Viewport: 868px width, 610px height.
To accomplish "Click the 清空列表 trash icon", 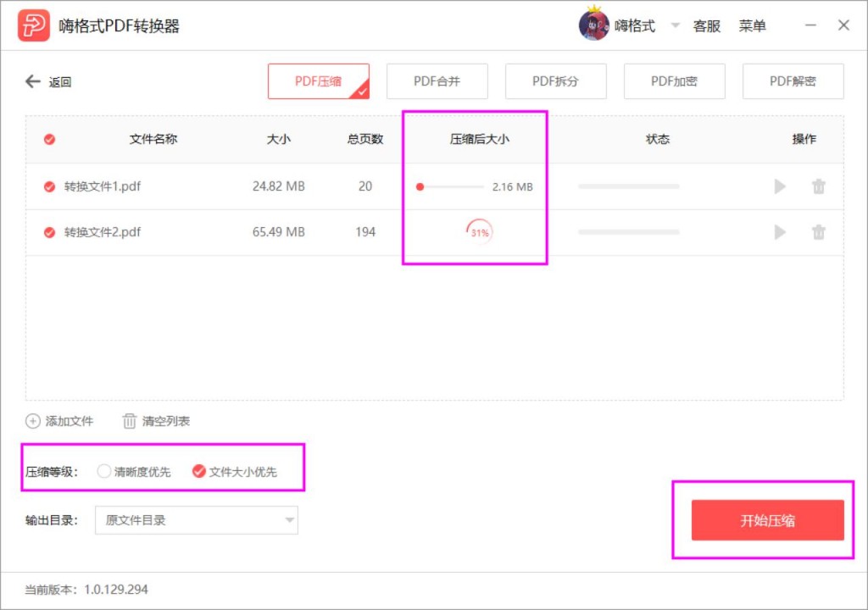I will (x=129, y=421).
